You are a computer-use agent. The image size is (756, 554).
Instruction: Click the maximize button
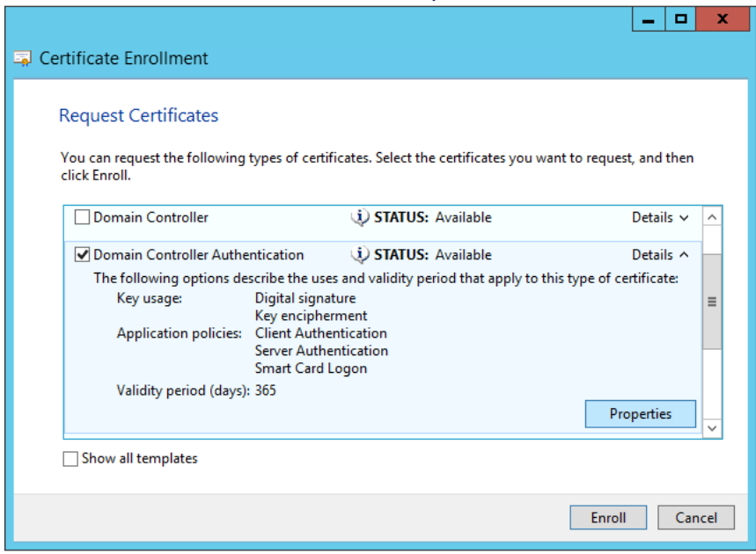(x=679, y=18)
